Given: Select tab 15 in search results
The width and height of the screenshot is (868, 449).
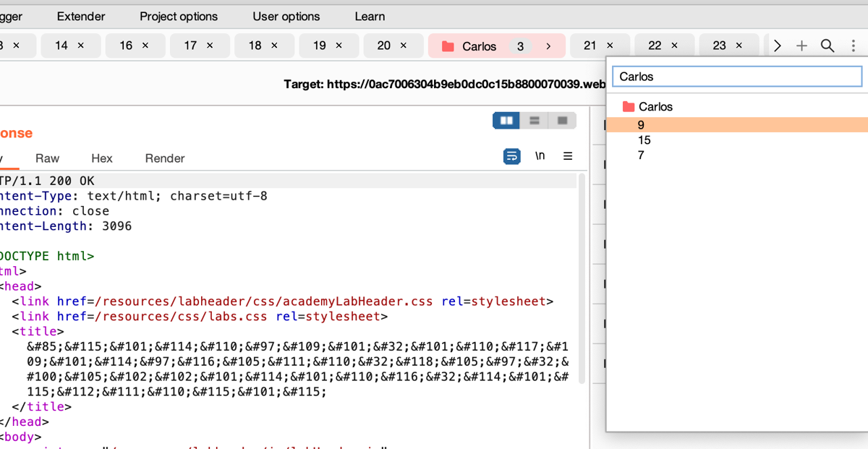Looking at the screenshot, I should coord(737,140).
